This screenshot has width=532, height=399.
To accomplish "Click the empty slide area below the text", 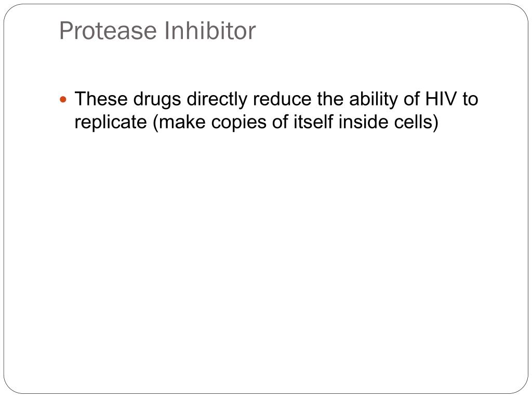I will (266, 258).
